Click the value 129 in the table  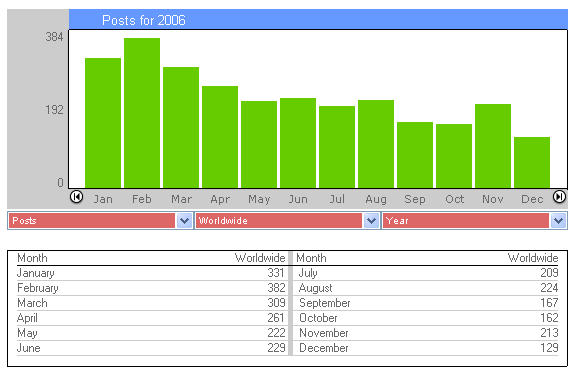549,348
